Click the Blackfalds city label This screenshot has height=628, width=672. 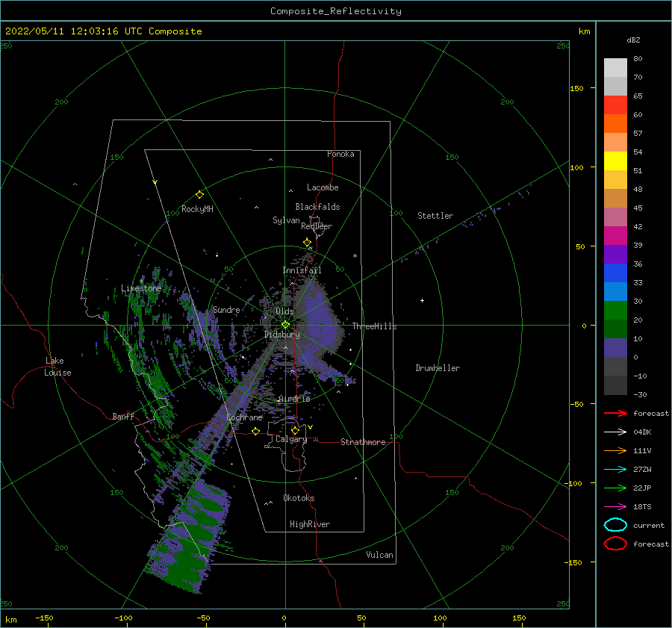317,207
